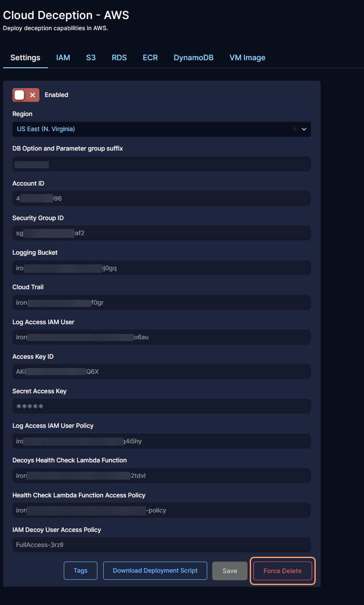Screen dimensions: 364x605
Task: Toggle the Enabled switch
Action: (26, 95)
